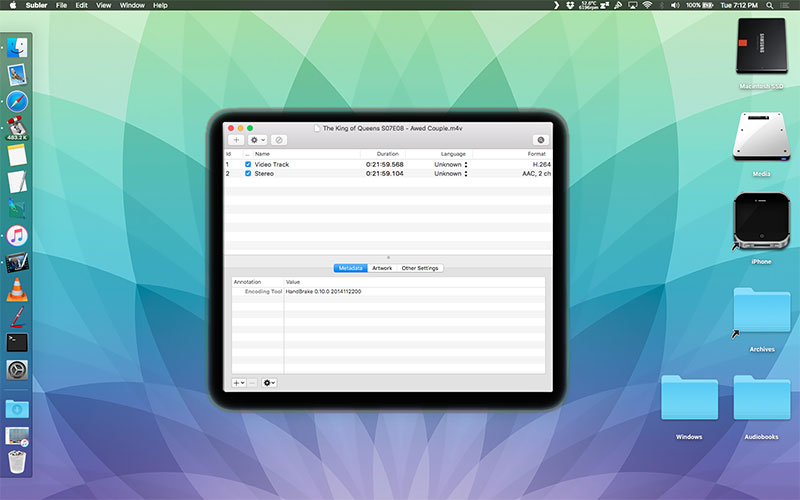Click the disabled slashed-circle toolbar button
Viewport: 800px width, 500px height.
[x=279, y=140]
